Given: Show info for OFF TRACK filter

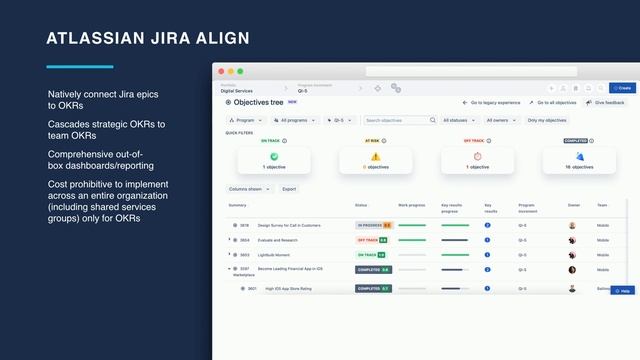Looking at the screenshot, I should [x=489, y=141].
